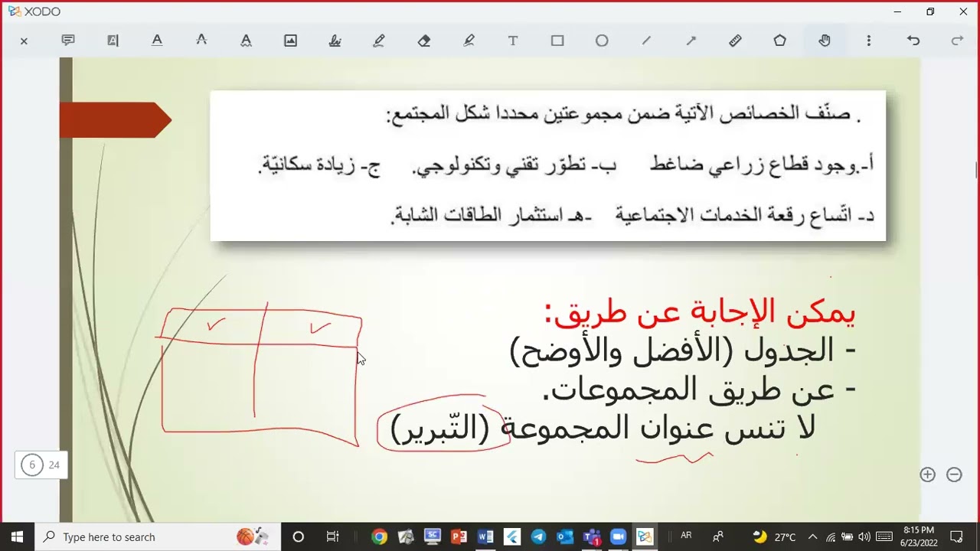Select the ellipse shape tool
Screen dimensions: 980x551
(602, 41)
